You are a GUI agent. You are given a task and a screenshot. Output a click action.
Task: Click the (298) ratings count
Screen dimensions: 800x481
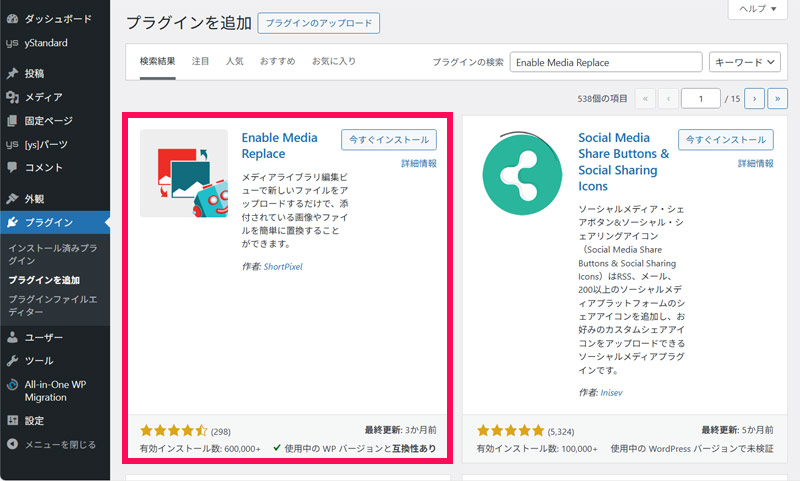coord(220,432)
